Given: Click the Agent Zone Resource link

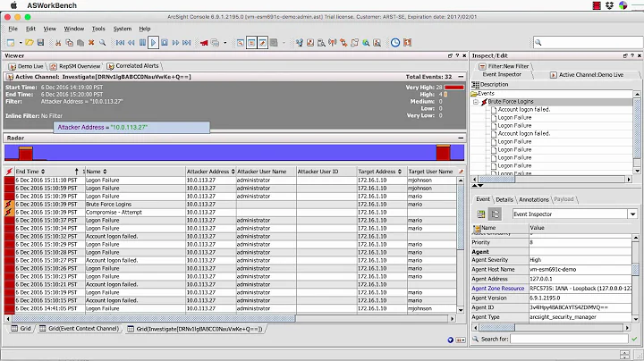Looking at the screenshot, I should 498,289.
